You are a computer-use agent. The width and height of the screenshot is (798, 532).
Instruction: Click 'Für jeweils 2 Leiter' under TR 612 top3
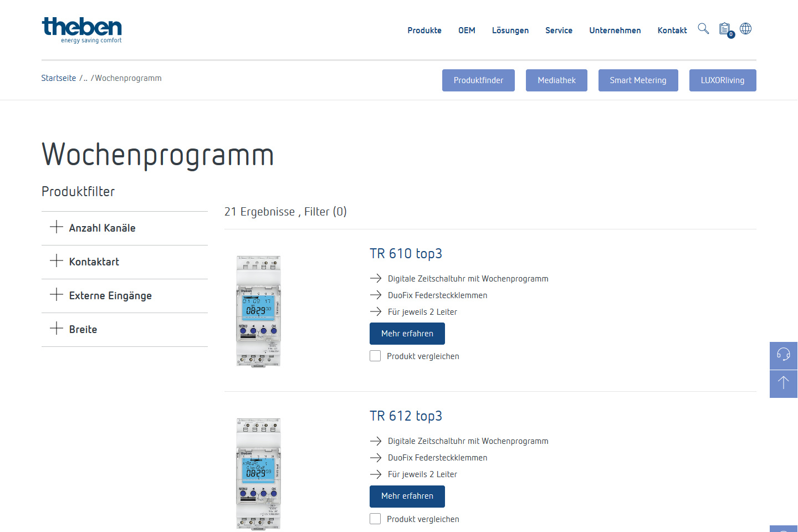422,474
